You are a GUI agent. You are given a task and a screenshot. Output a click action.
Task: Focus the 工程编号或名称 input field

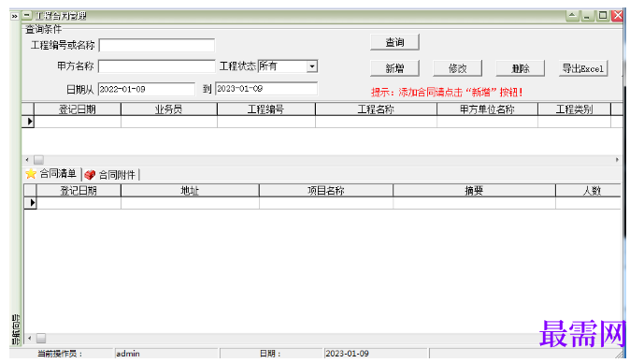coord(157,45)
